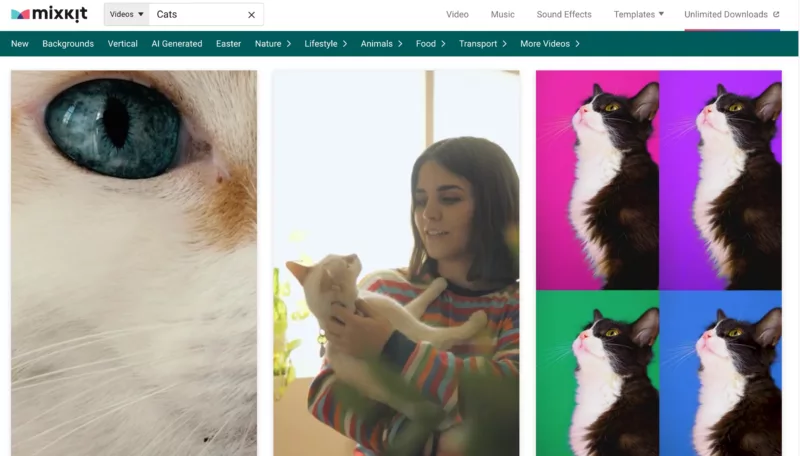The height and width of the screenshot is (456, 800).
Task: Open the Videos search type dropdown
Action: point(127,15)
